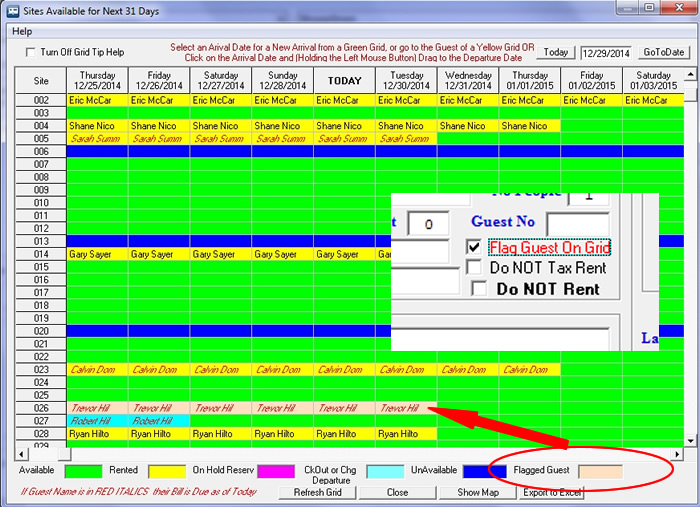Image resolution: width=700 pixels, height=507 pixels.
Task: Open the Show Map button
Action: (x=478, y=492)
